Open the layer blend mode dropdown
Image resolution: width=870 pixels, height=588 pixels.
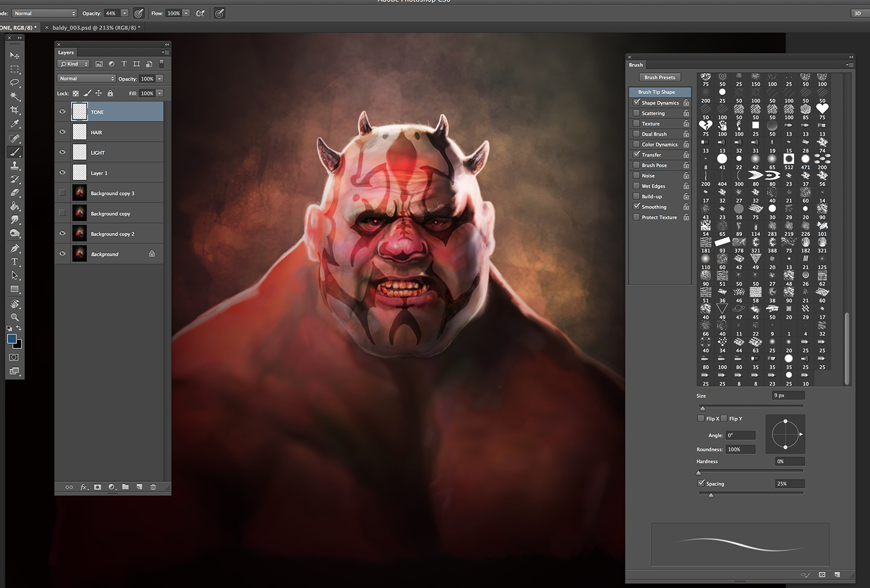pos(86,78)
